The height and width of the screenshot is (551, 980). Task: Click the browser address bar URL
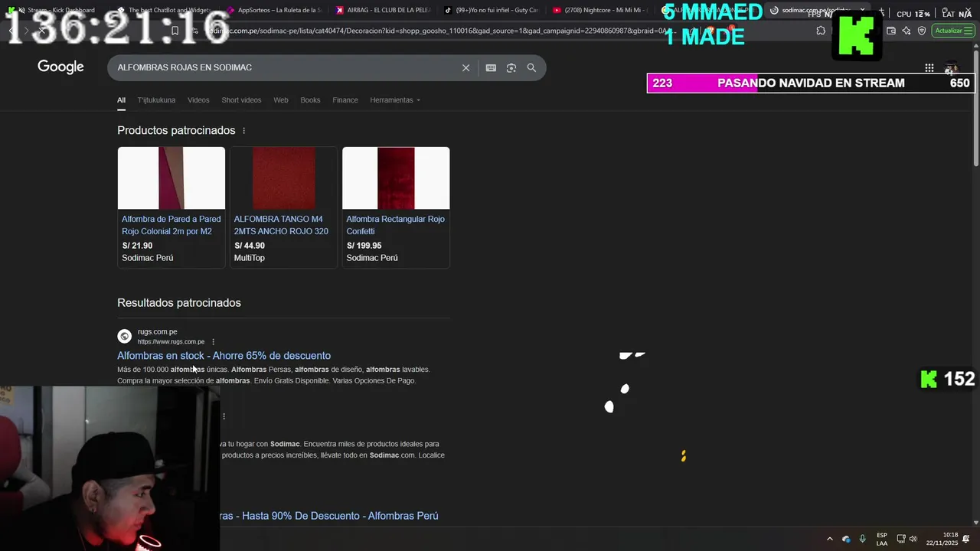pyautogui.click(x=440, y=31)
